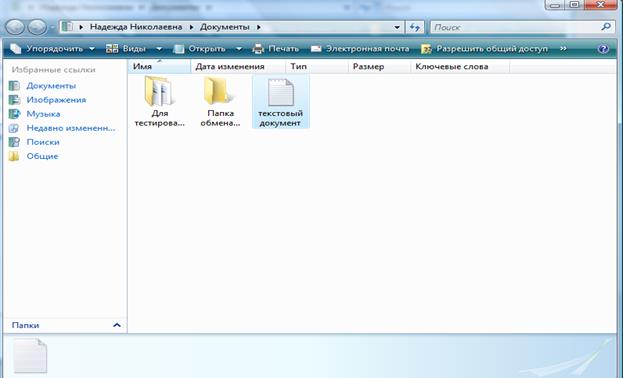Sort by the Имя column header
Screen dimensions: 623x378
click(159, 66)
